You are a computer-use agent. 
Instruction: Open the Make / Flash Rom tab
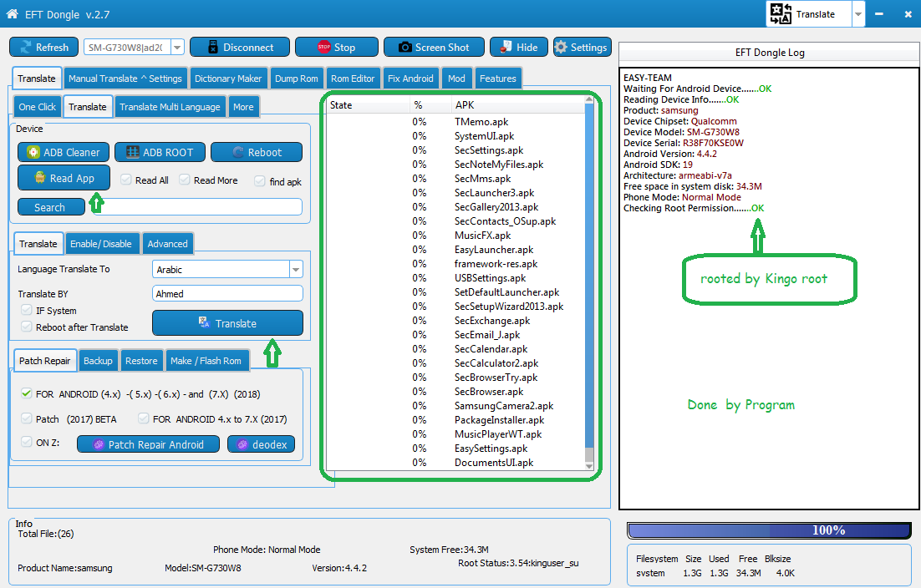pos(206,361)
